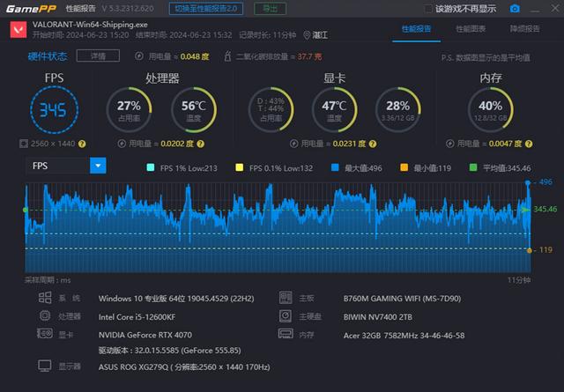Switch to the 性能报告 tab
The height and width of the screenshot is (392, 564).
(416, 29)
